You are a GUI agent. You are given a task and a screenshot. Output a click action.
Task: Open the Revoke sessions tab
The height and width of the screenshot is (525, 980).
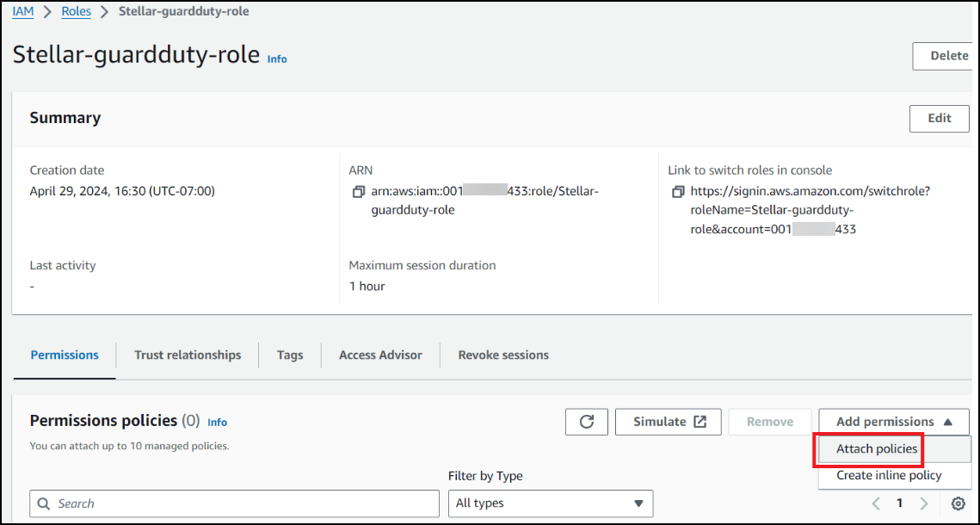coord(502,355)
